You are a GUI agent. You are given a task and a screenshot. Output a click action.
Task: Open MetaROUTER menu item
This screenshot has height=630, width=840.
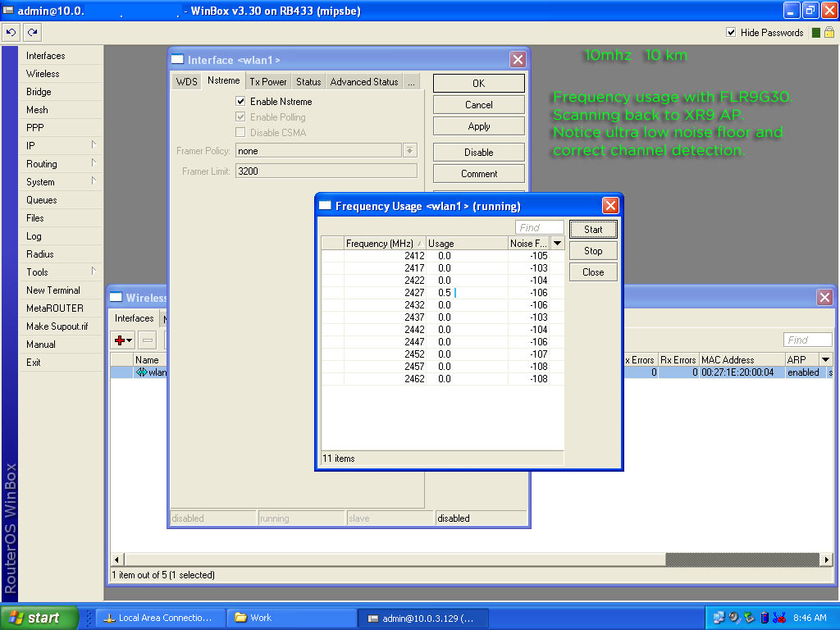pos(55,308)
